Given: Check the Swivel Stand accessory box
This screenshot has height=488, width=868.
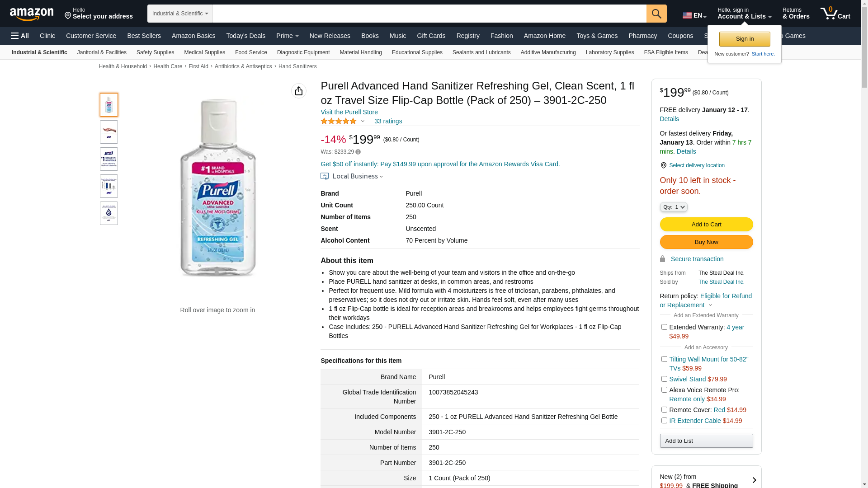Looking at the screenshot, I should [x=664, y=379].
